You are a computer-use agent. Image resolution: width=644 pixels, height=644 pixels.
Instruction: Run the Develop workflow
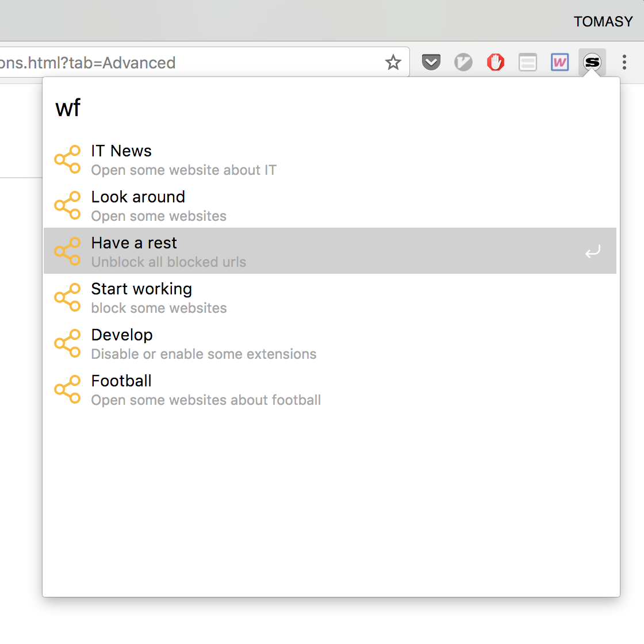[330, 343]
